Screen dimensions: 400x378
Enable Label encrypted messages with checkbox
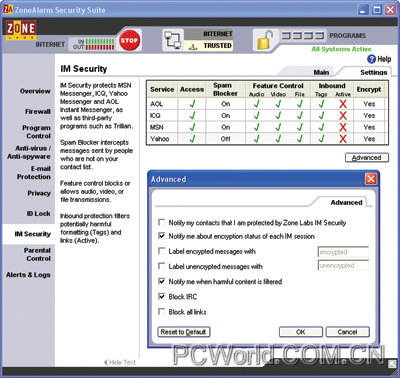[162, 251]
